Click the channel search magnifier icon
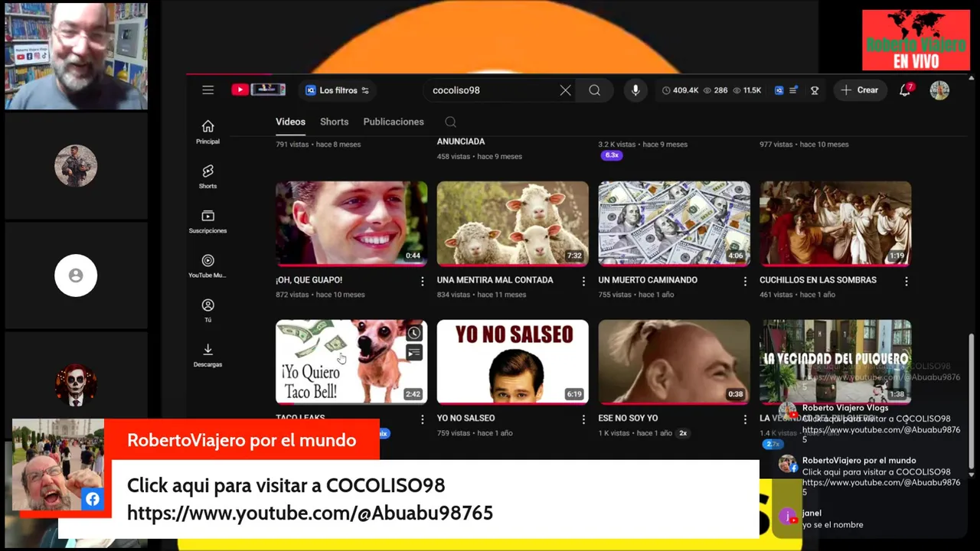980x551 pixels. coord(450,122)
